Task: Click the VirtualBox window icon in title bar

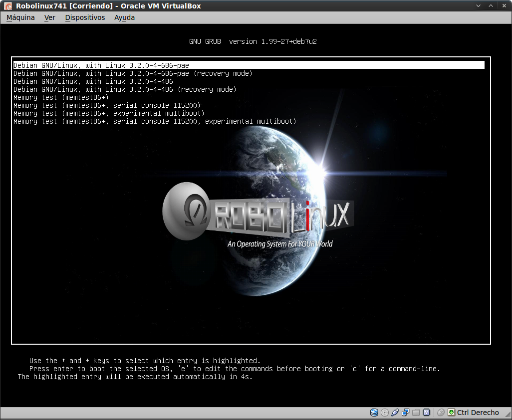Action: click(7, 6)
